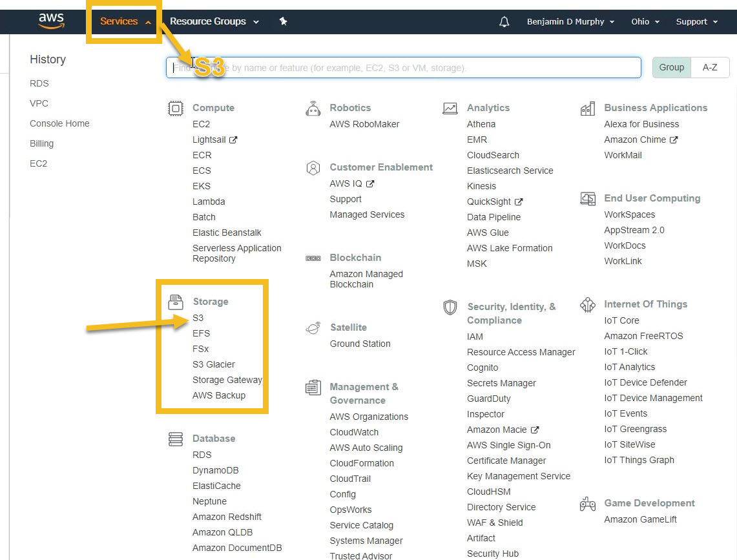Open the Benjamin D Murphy account menu

[x=570, y=21]
